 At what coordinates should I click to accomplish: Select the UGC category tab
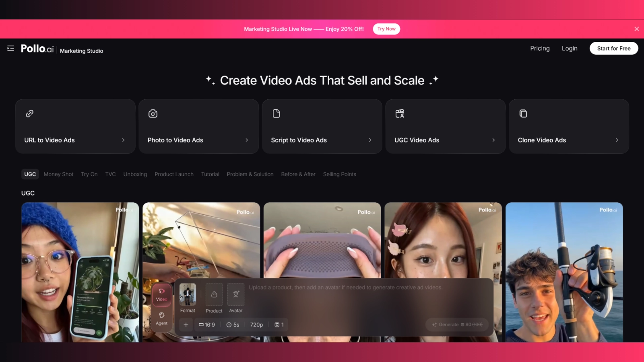click(30, 174)
